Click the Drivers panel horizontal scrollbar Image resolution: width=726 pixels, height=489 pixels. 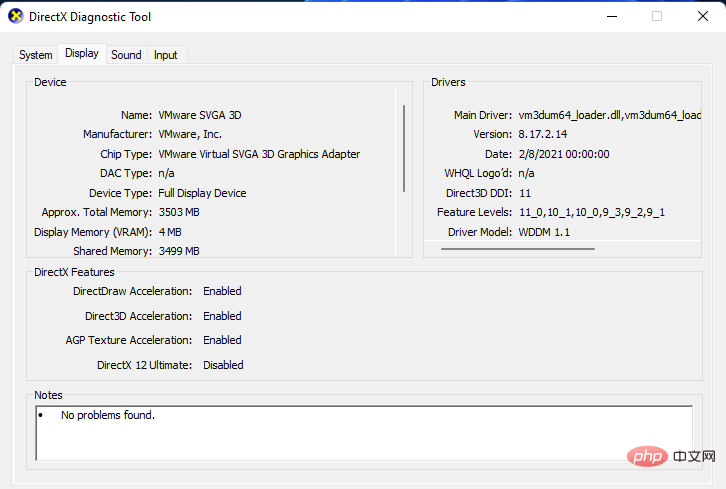pos(518,249)
